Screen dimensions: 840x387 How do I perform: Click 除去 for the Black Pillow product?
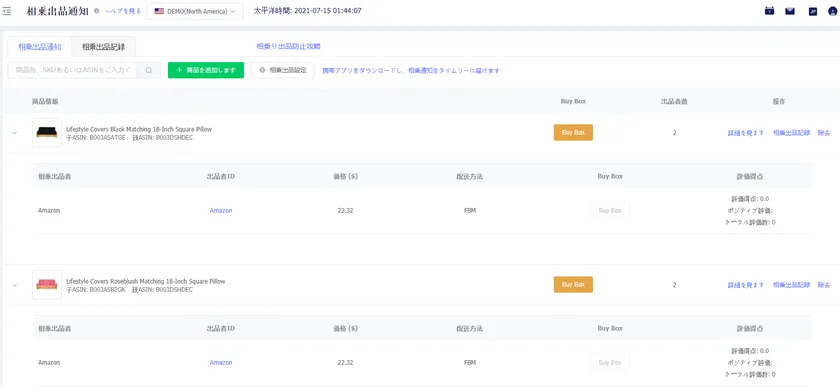pos(824,133)
